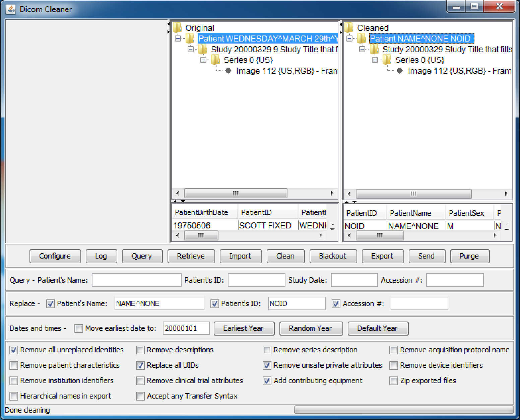Click the Query Study Date field

click(354, 280)
